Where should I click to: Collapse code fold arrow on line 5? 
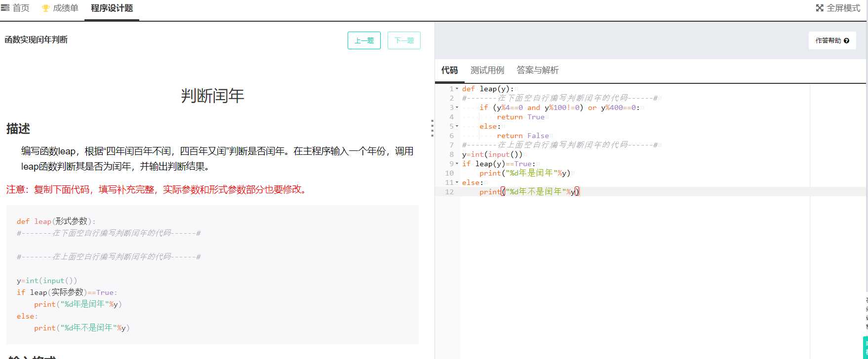pyautogui.click(x=457, y=126)
